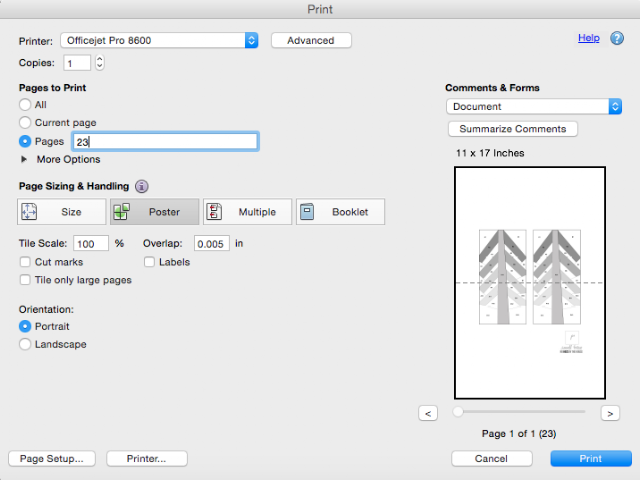Click the Advanced button
The width and height of the screenshot is (640, 480).
311,40
